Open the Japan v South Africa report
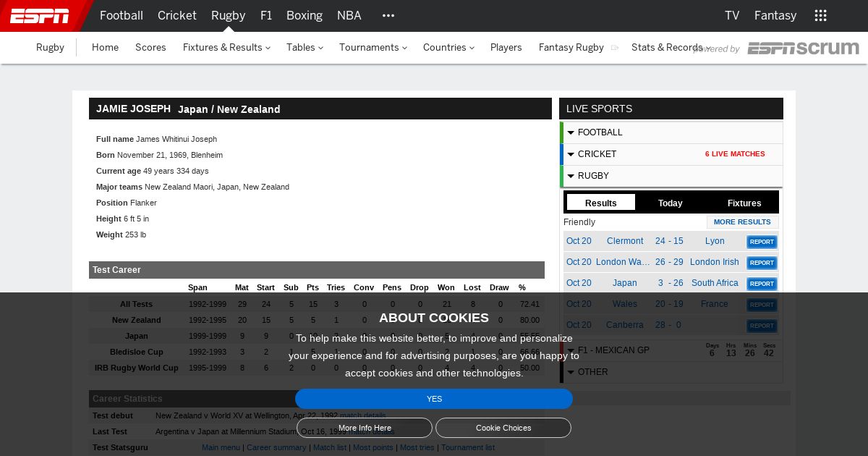This screenshot has height=456, width=868. (x=762, y=284)
